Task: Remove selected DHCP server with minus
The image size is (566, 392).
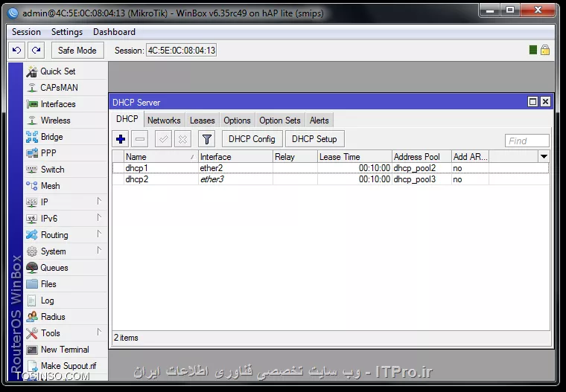Action: pos(140,139)
